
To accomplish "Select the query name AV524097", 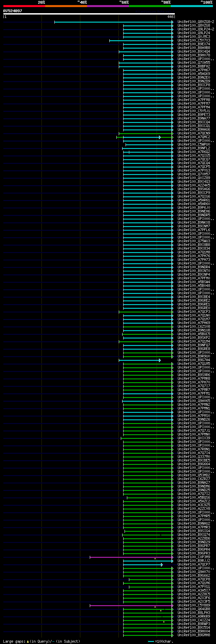I will click(x=12, y=11).
